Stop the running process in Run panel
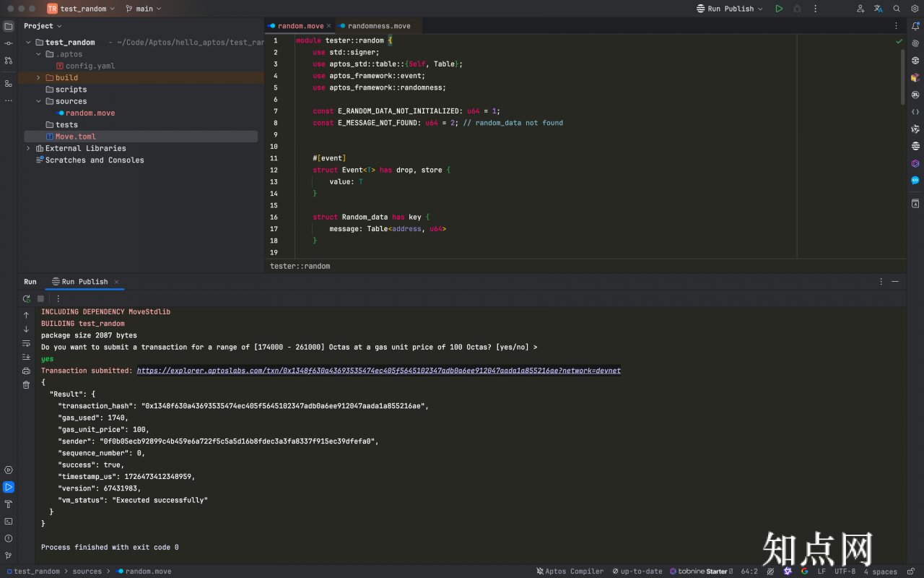 tap(41, 298)
